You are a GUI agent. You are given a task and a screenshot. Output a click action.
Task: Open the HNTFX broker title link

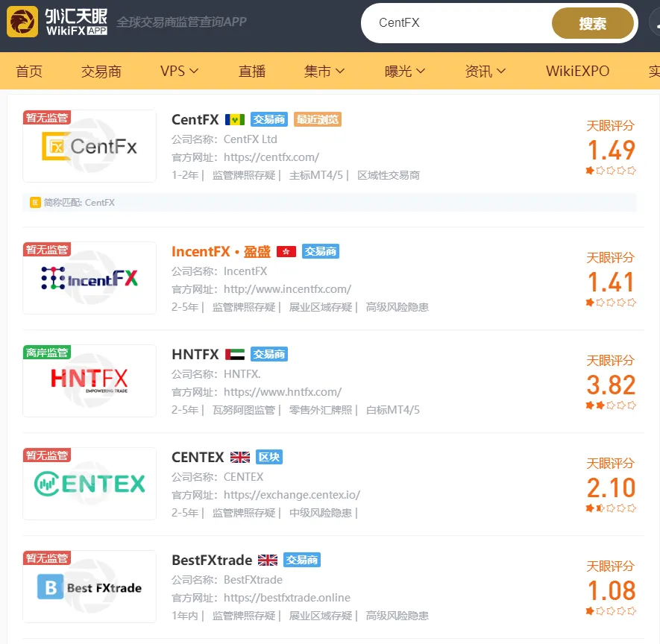click(195, 355)
